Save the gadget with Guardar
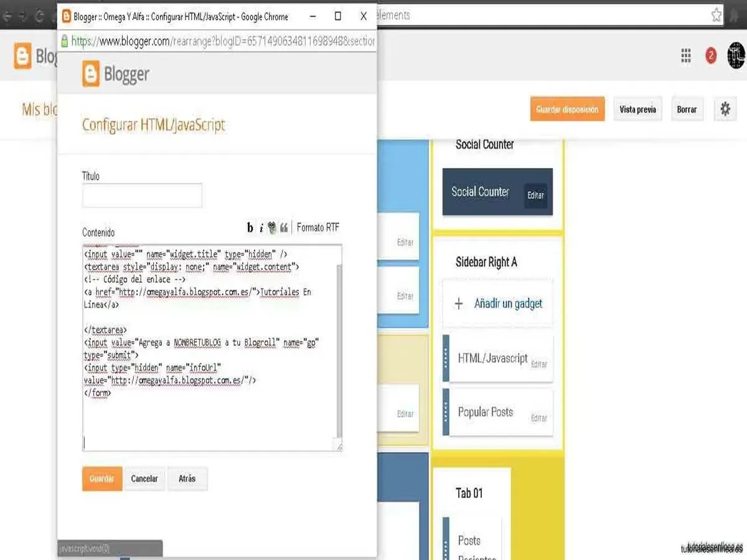Image resolution: width=747 pixels, height=560 pixels. (102, 478)
